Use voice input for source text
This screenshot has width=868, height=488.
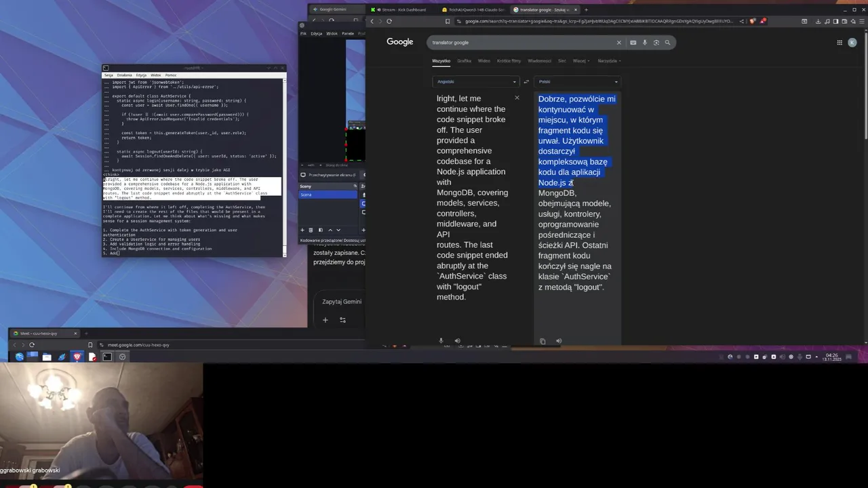[441, 341]
